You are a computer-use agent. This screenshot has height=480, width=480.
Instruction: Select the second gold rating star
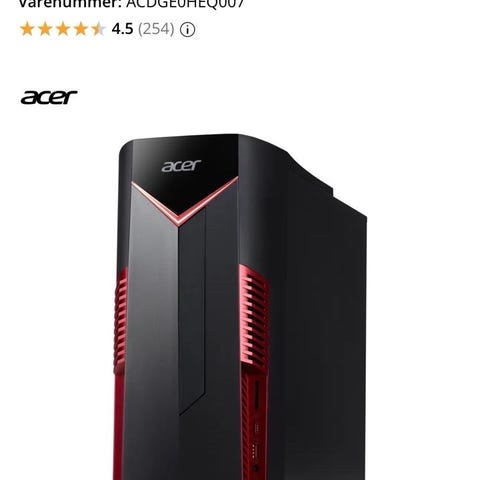45,29
